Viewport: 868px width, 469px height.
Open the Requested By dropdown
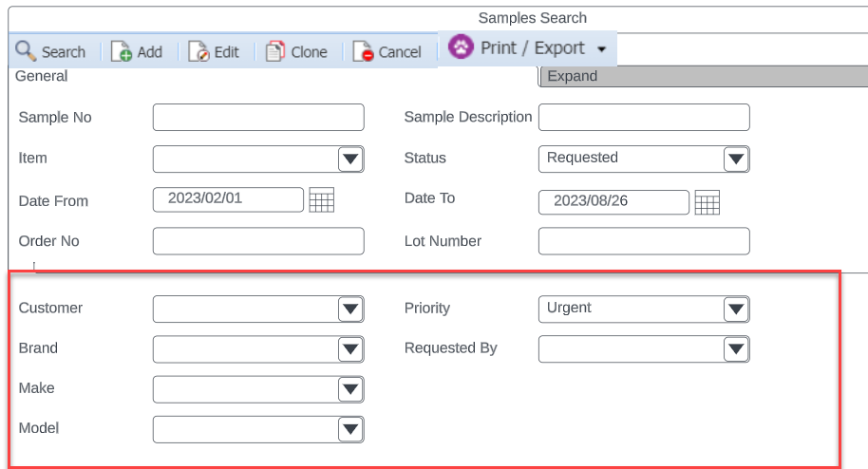click(736, 349)
